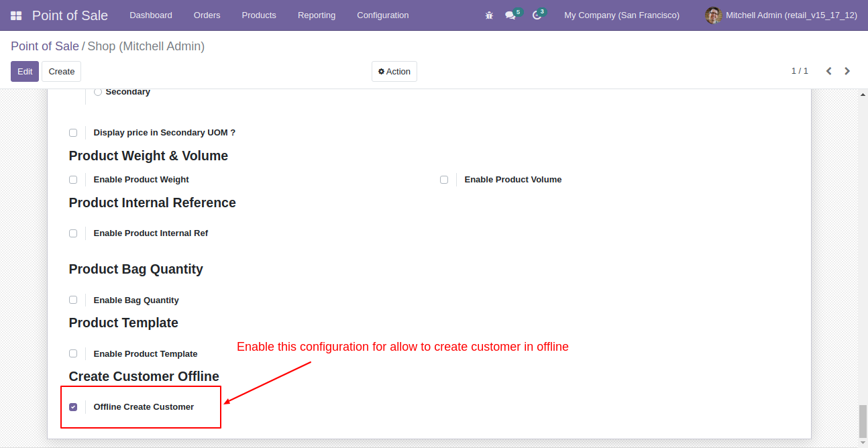Click Enable Product Volume label
This screenshot has height=448, width=868.
pos(513,180)
